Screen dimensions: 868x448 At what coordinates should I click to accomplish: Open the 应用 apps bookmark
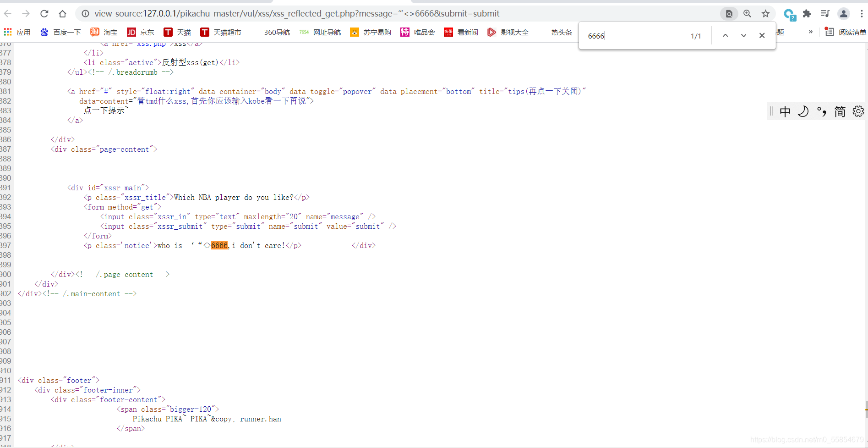tap(17, 32)
